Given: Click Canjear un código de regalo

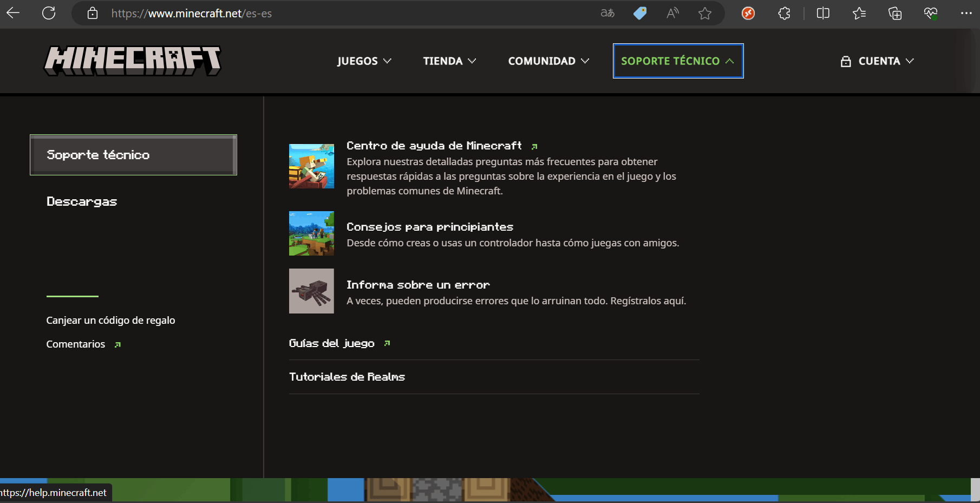Looking at the screenshot, I should click(x=110, y=320).
